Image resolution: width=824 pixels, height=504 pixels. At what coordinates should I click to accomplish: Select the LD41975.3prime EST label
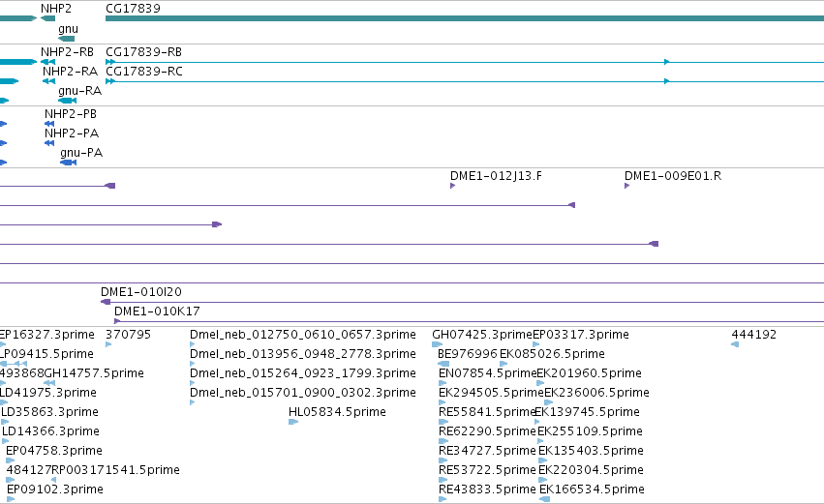(x=48, y=393)
